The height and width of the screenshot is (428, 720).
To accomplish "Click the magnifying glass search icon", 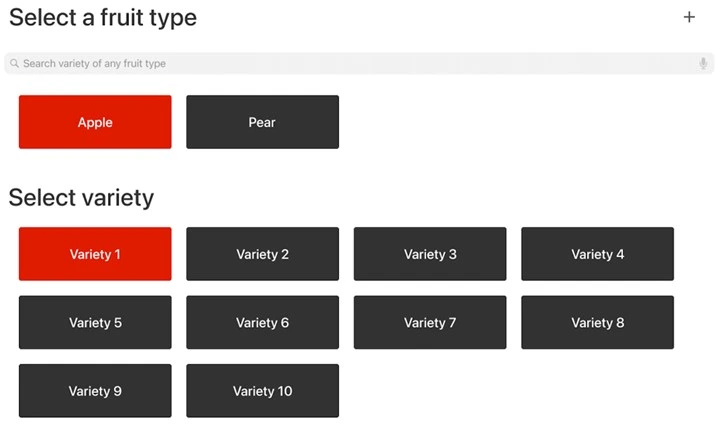I will coord(14,63).
